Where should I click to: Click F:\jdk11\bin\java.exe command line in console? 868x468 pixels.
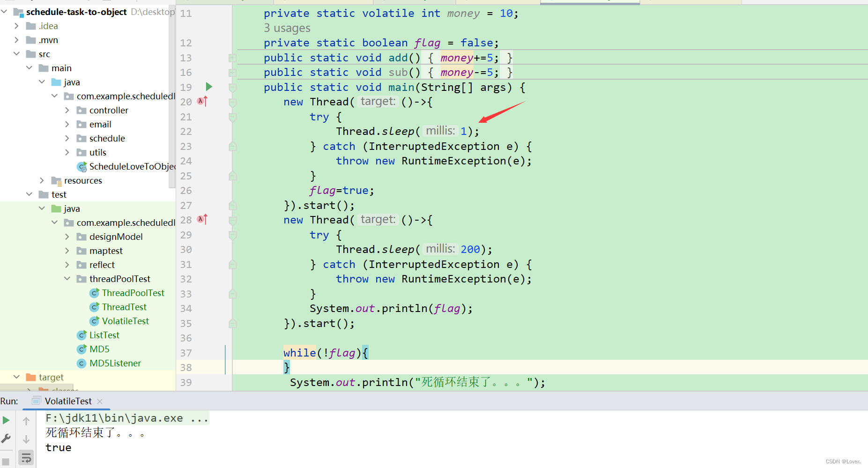(127, 418)
